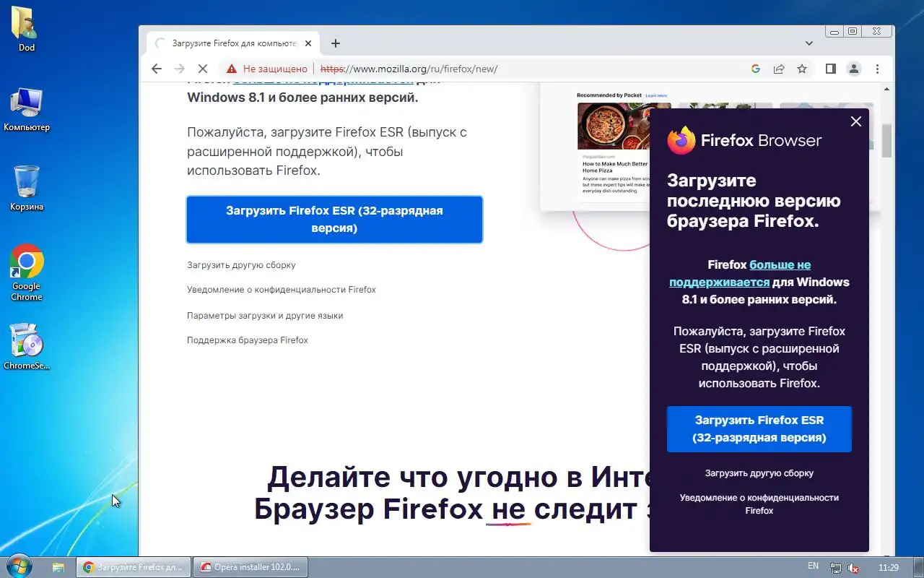
Task: Select the Google Chrome desktop shortcut
Action: (27, 272)
